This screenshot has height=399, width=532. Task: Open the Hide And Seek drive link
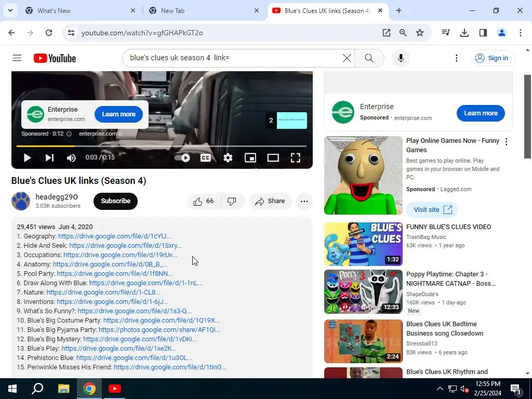point(126,246)
